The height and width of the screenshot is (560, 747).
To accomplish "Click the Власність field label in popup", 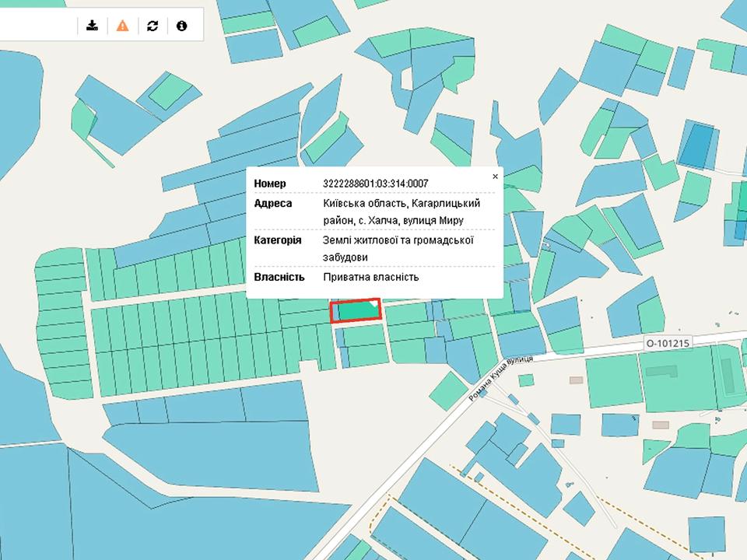I will [x=279, y=277].
